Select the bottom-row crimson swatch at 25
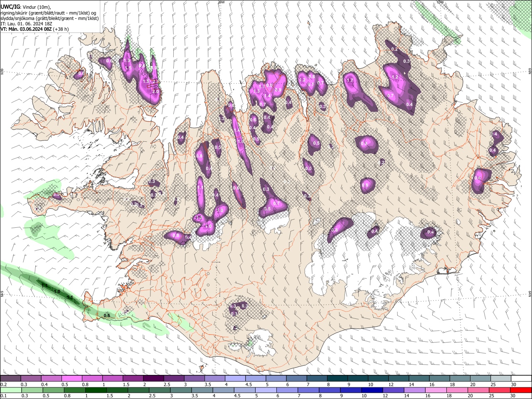The height and width of the screenshot is (399, 532). point(501,390)
